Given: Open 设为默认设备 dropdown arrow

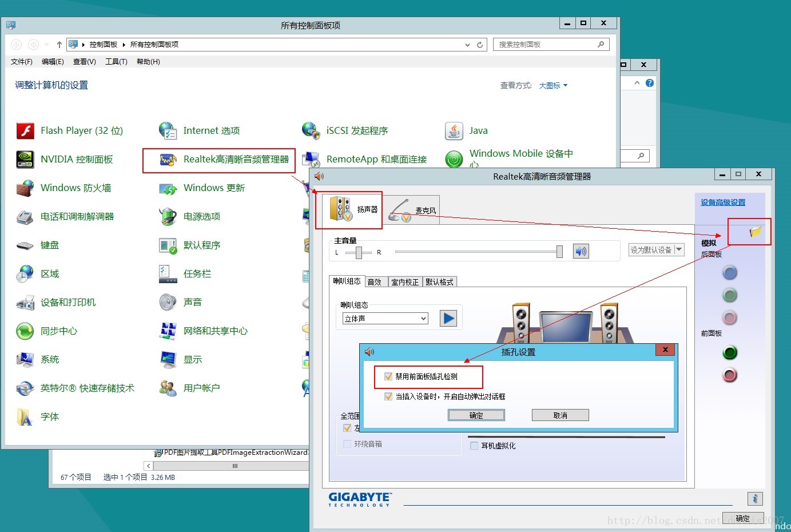Looking at the screenshot, I should tap(679, 249).
